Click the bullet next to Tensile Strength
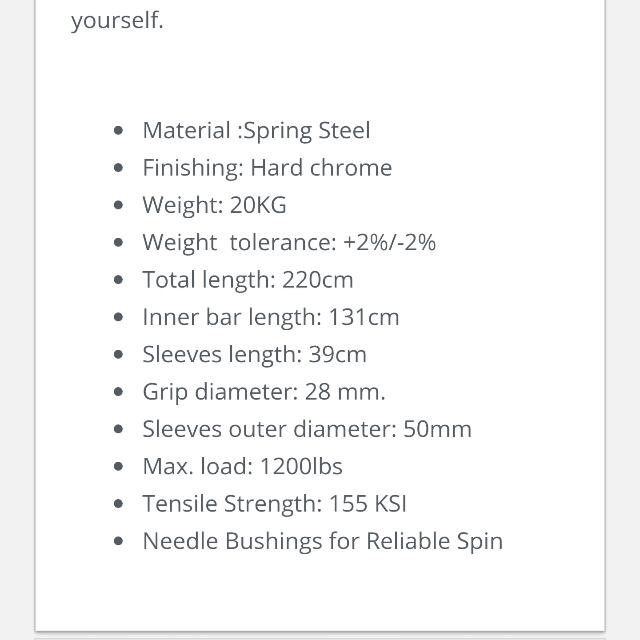The width and height of the screenshot is (640, 640). click(118, 504)
